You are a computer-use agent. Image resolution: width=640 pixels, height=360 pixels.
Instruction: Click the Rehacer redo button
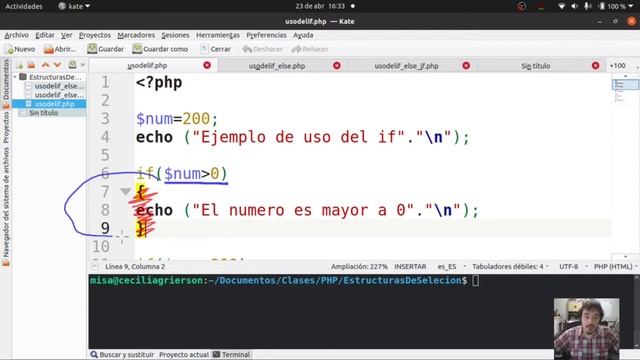[310, 49]
